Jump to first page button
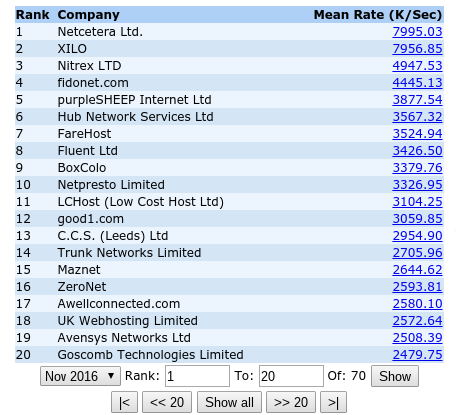The image size is (470, 415). (124, 402)
